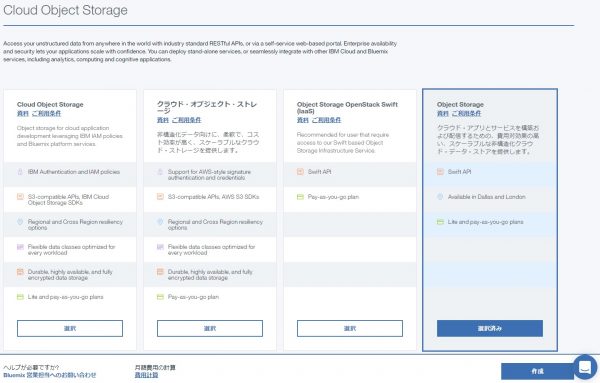Image resolution: width=600 pixels, height=383 pixels.
Task: Click IBM Authentication lock icon in Cloud Object Storage card
Action: (x=20, y=172)
